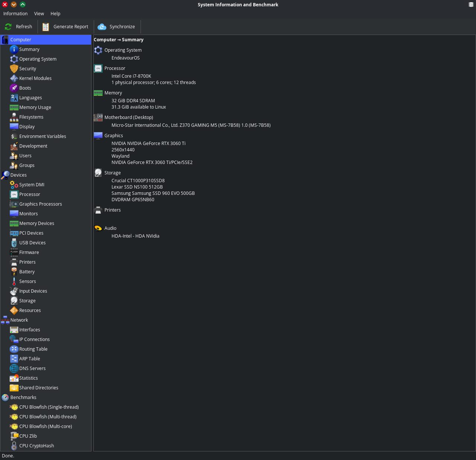The width and height of the screenshot is (476, 460).
Task: Click the Refresh toolbar icon
Action: pyautogui.click(x=8, y=27)
